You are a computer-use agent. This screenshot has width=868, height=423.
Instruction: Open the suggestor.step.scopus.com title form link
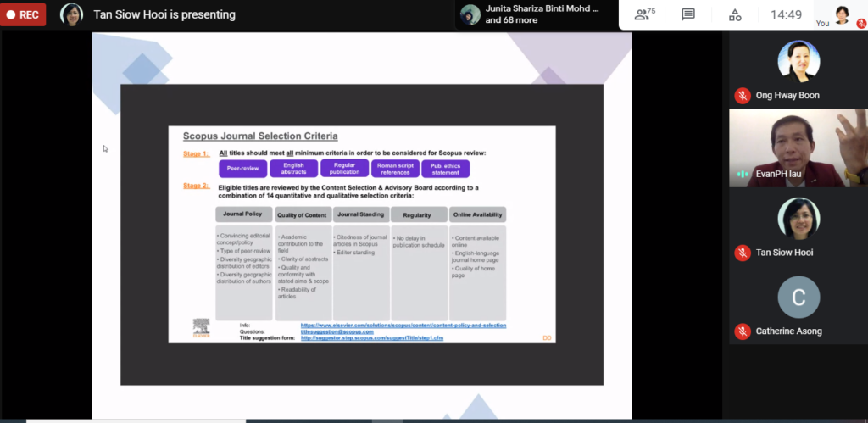pos(371,337)
